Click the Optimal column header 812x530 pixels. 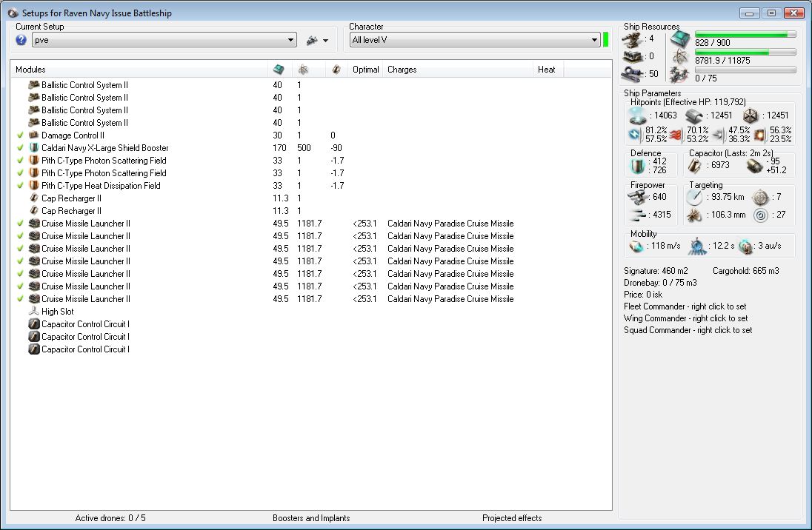point(365,70)
